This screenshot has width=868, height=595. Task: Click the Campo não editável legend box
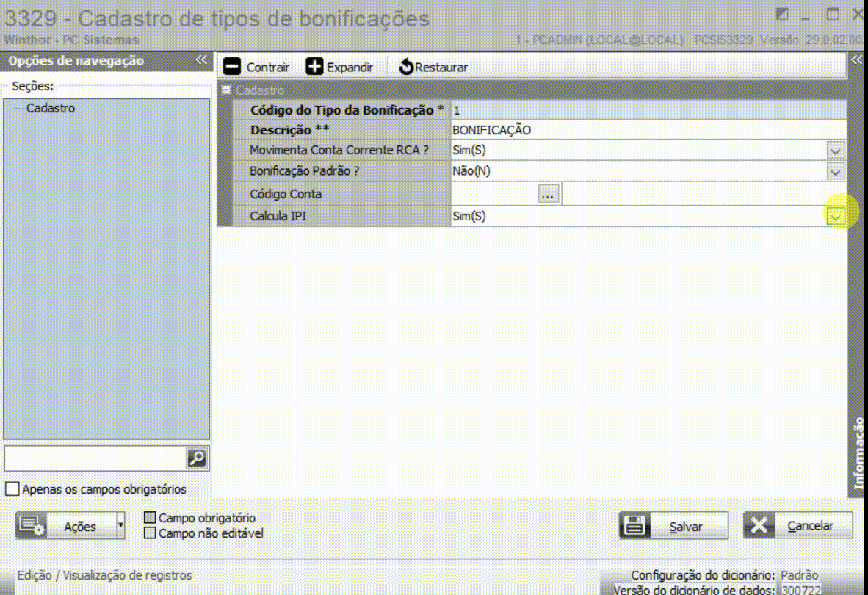[x=150, y=533]
